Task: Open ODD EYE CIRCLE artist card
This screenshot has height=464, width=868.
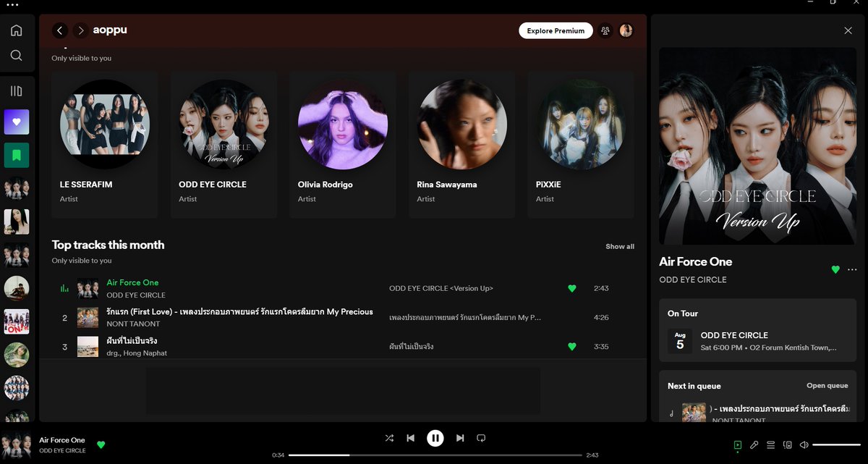Action: 224,145
